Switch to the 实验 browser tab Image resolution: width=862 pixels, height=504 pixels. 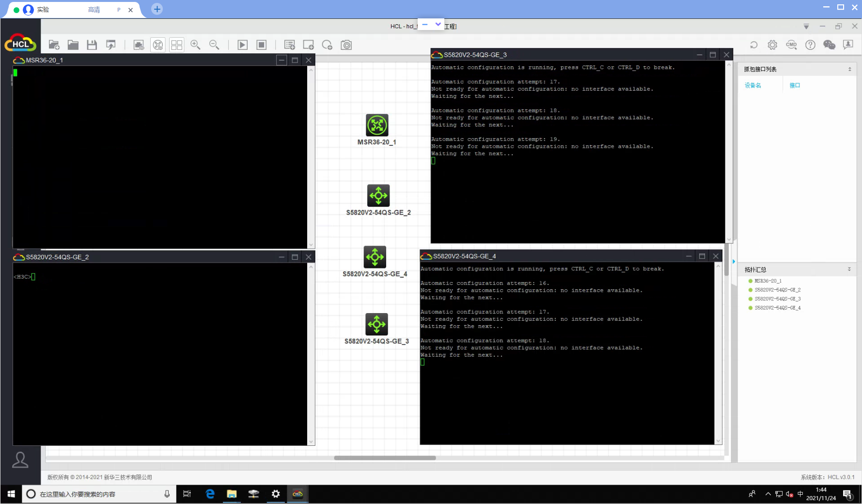pos(72,10)
